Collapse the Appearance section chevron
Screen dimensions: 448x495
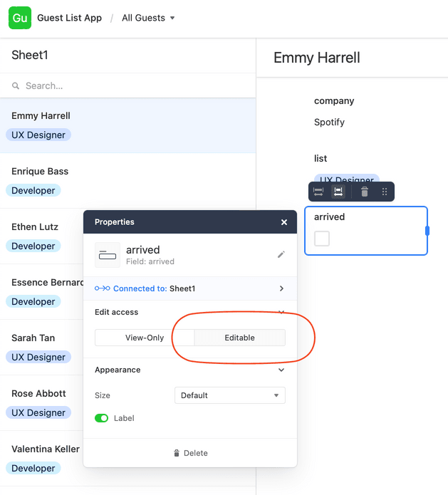(281, 370)
